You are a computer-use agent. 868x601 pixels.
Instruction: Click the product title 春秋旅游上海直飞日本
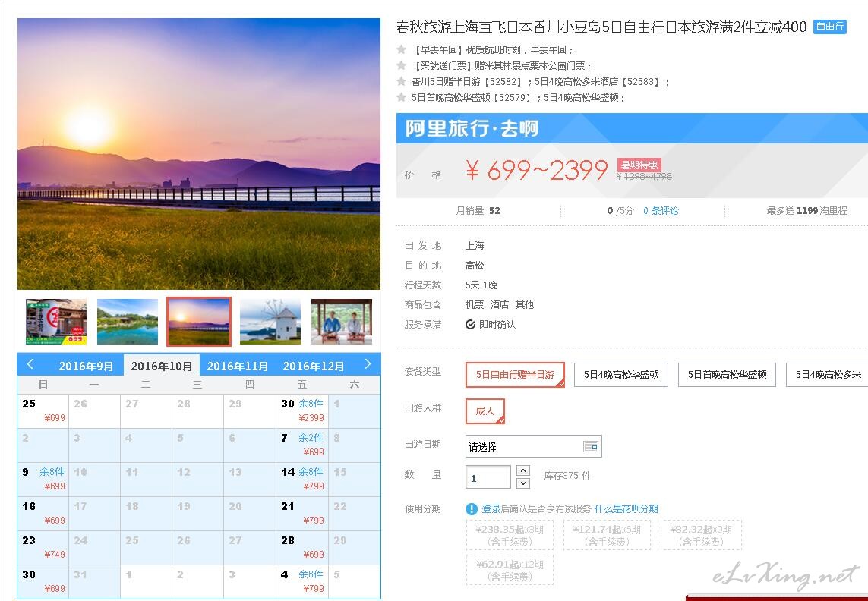(601, 27)
